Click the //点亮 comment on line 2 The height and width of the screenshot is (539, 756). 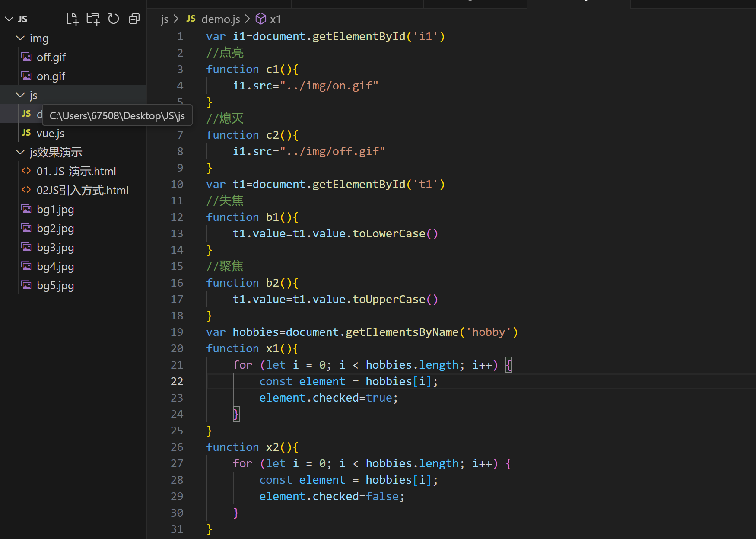[225, 53]
